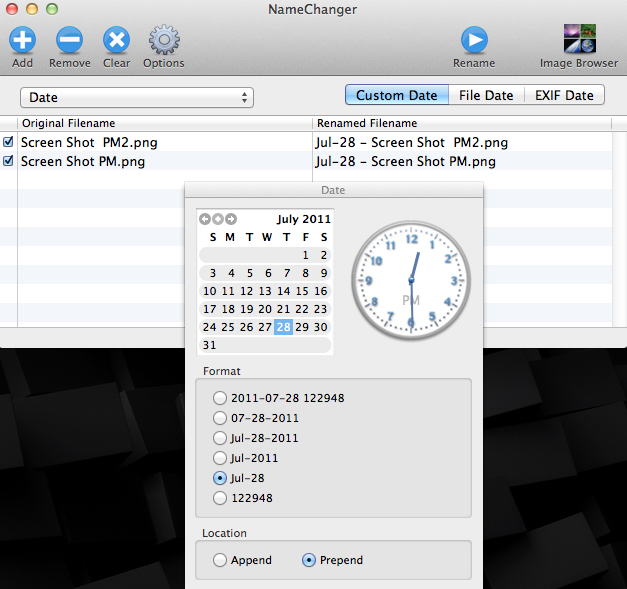Go to next month in calendar
The image size is (627, 589).
(x=231, y=219)
